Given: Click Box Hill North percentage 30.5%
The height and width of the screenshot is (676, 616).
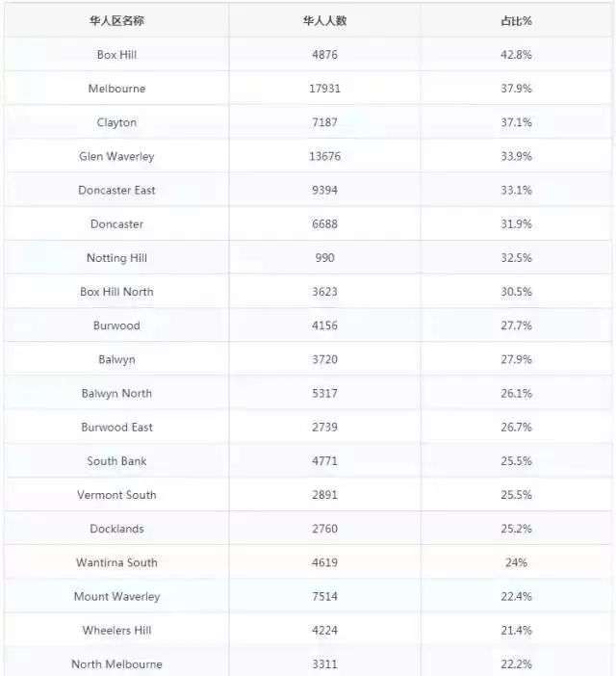Looking at the screenshot, I should pyautogui.click(x=516, y=292).
